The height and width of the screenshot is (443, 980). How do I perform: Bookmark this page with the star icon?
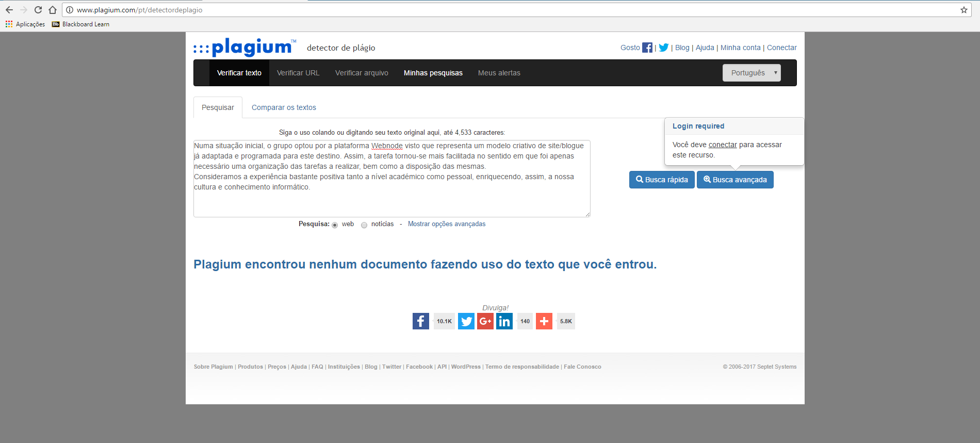tap(963, 10)
